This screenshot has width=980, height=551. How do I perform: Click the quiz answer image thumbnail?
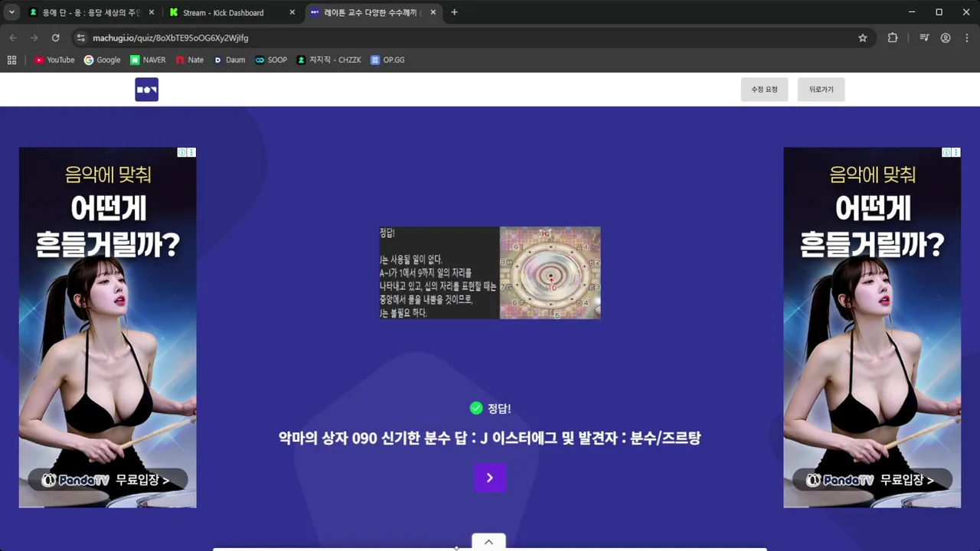[x=490, y=272]
